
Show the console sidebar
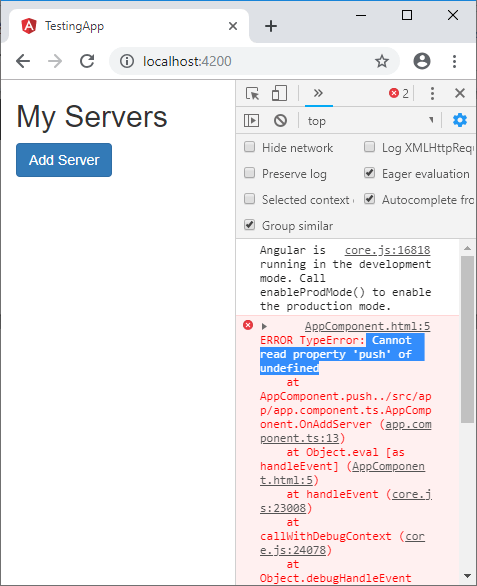251,121
